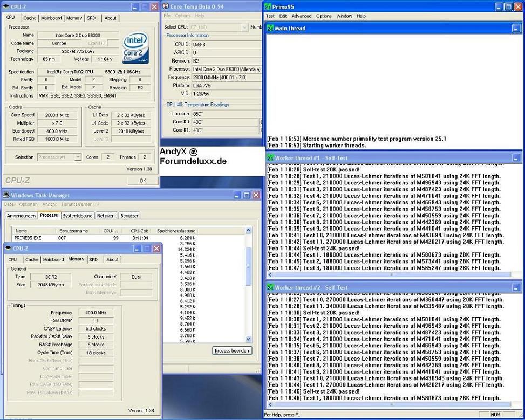Click the Prozess beenden button
This screenshot has height=420, width=525.
pyautogui.click(x=232, y=351)
